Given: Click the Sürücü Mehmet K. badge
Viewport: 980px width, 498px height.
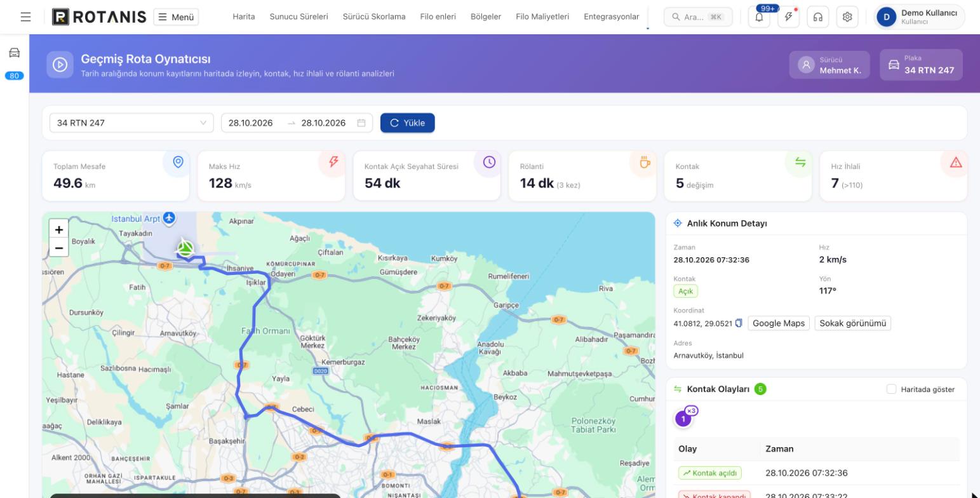Looking at the screenshot, I should tap(829, 65).
